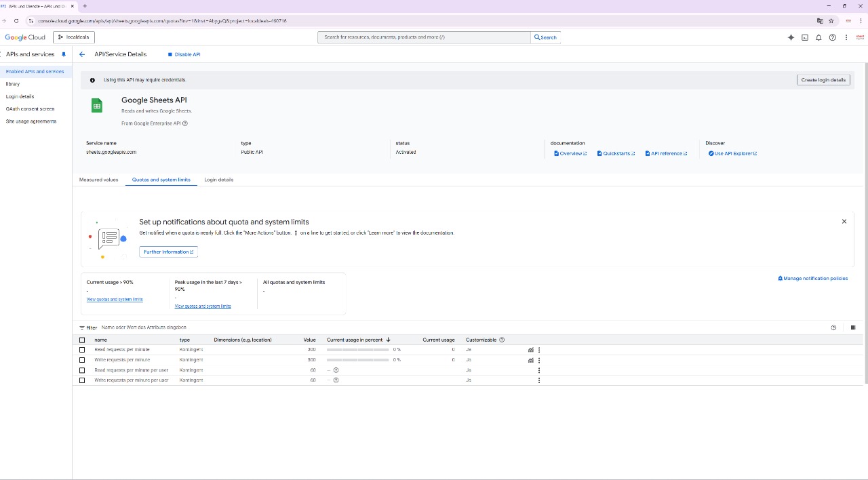
Task: Open more actions for Write requests per minute per user
Action: pyautogui.click(x=539, y=380)
